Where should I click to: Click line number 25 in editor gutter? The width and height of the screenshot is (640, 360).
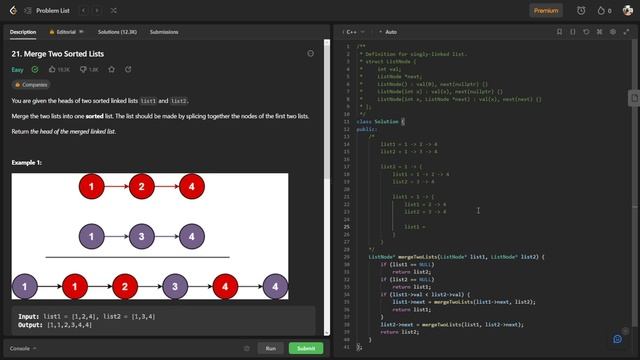click(347, 227)
